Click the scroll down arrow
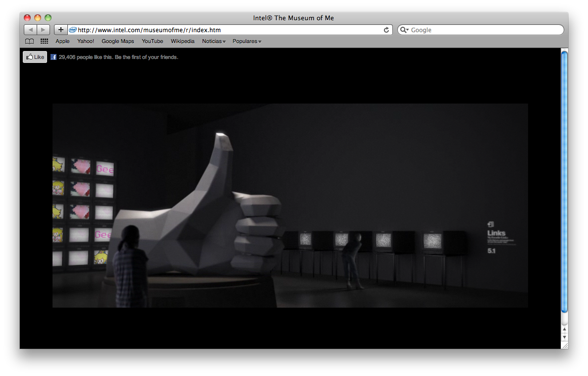Screen dimensions: 588x376 [564, 337]
